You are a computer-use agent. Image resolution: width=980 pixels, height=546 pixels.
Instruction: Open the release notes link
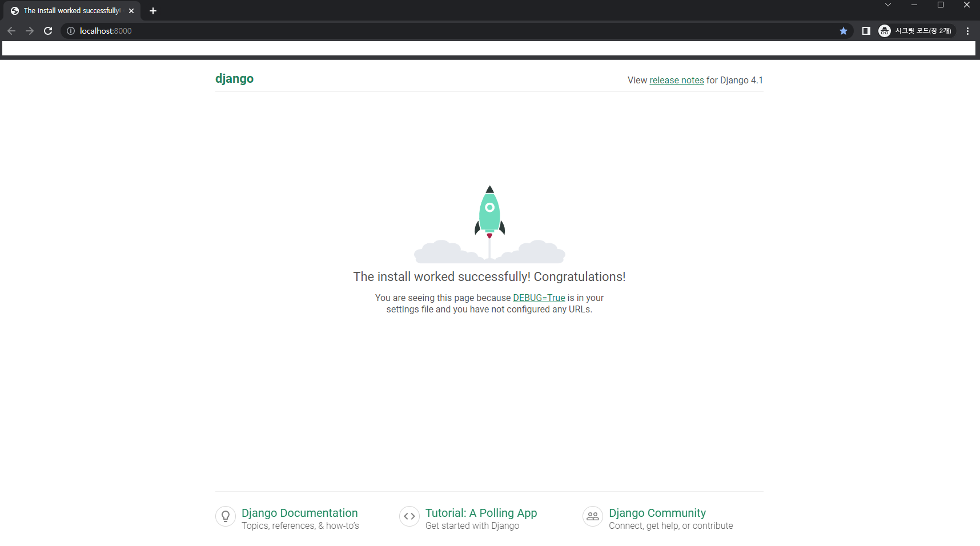pos(677,81)
